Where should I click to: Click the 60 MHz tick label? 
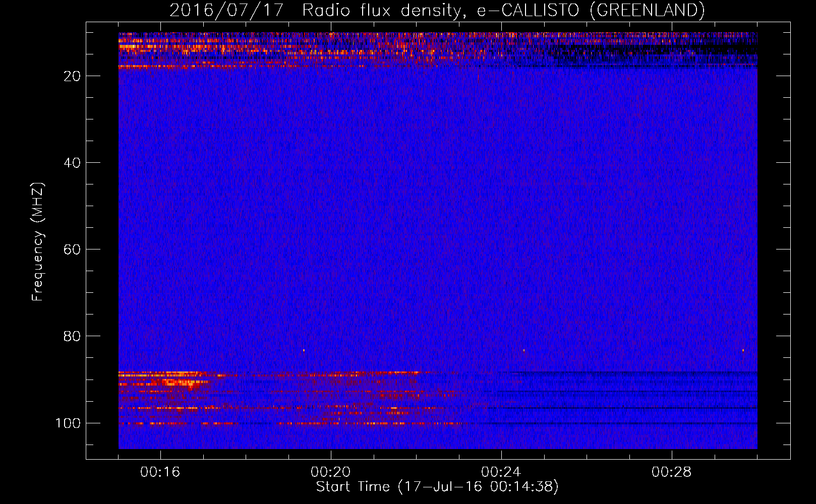[x=72, y=249]
